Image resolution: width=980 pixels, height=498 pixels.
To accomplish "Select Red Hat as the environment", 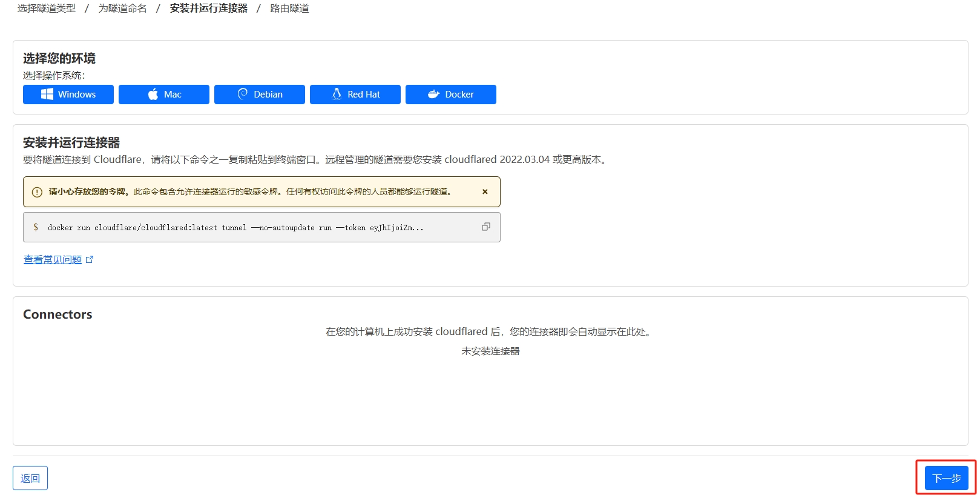I will pos(355,95).
